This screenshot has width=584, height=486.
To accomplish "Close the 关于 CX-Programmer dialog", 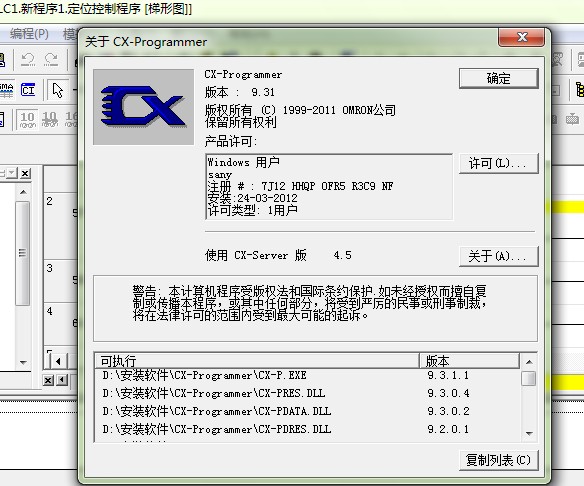I will coord(522,37).
